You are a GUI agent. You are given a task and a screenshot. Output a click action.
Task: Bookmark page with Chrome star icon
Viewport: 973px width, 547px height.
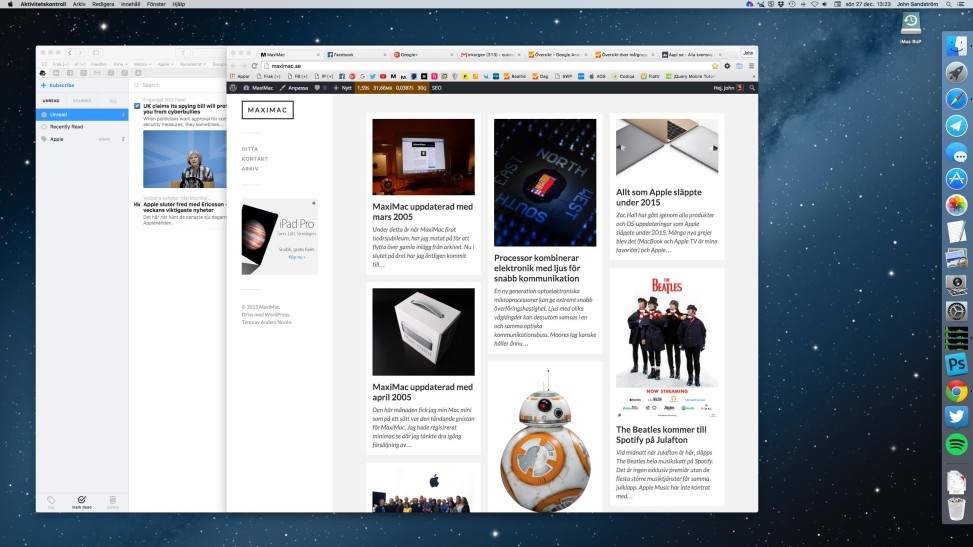tap(715, 66)
